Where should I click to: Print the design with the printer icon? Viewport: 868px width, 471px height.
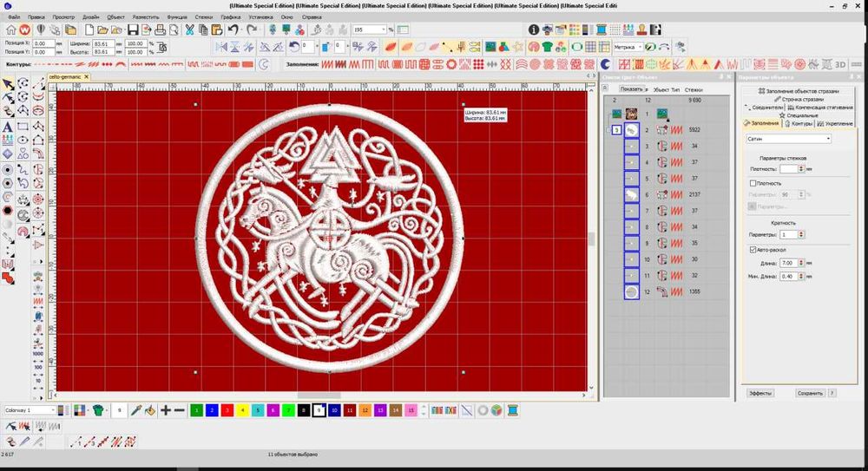click(160, 29)
